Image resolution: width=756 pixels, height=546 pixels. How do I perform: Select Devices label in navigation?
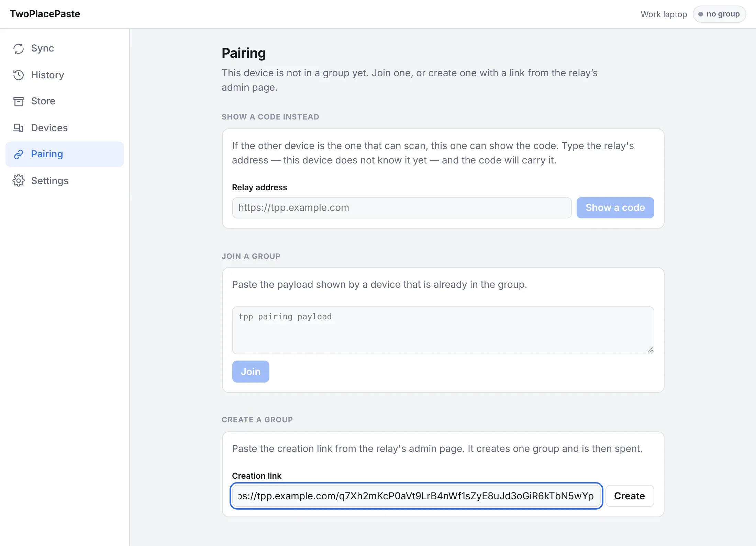tap(49, 128)
